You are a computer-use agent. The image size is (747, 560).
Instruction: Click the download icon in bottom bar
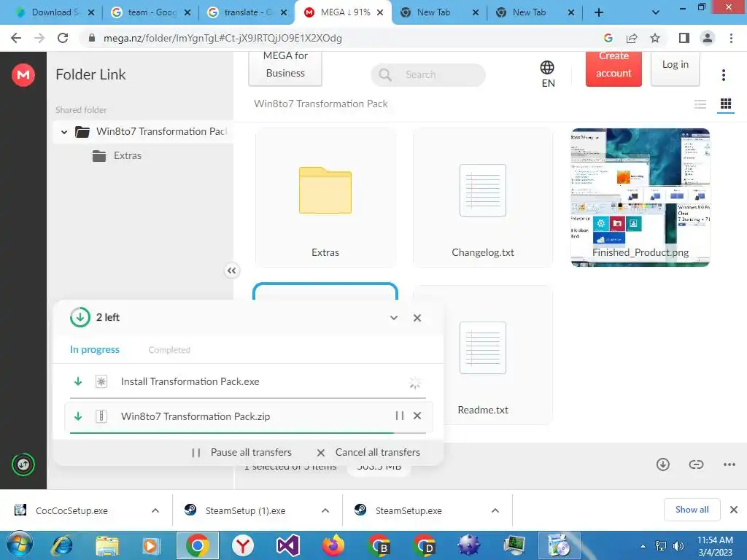pos(662,464)
